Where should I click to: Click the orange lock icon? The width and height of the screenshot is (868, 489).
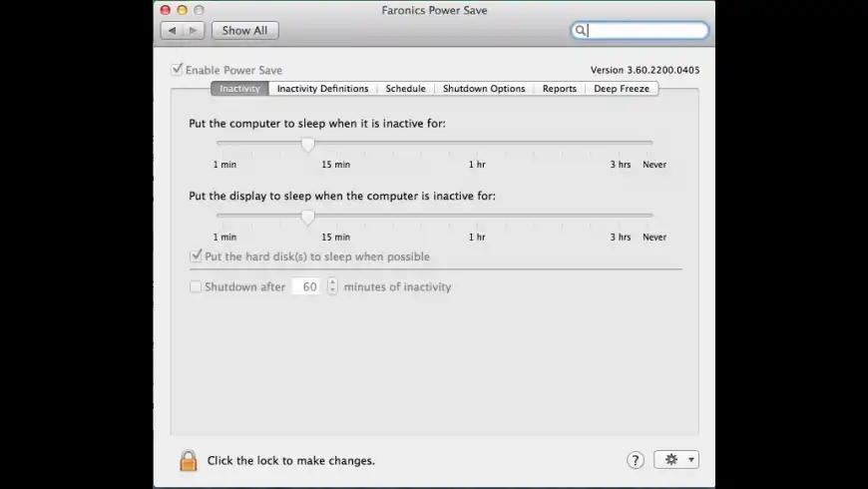pos(189,460)
